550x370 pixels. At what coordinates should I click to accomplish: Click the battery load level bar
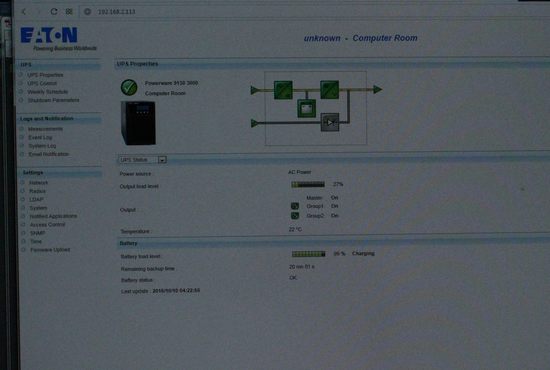[308, 254]
